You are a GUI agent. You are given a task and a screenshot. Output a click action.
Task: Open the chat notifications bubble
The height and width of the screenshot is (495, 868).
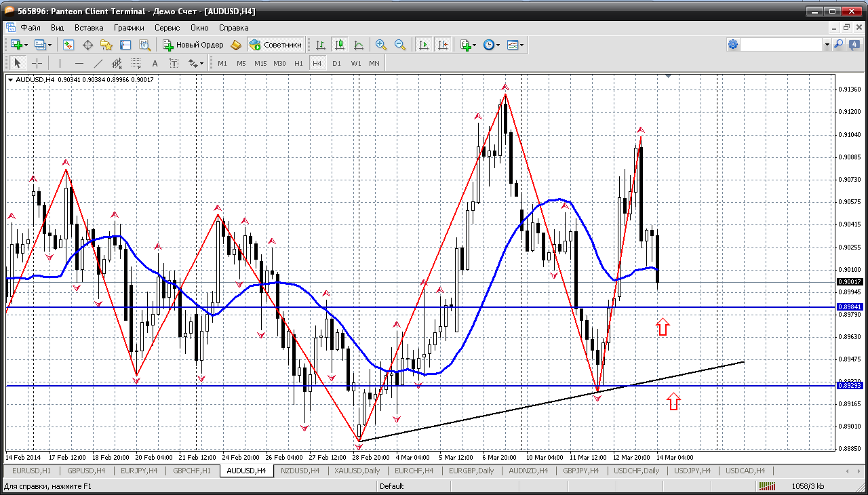[x=854, y=45]
